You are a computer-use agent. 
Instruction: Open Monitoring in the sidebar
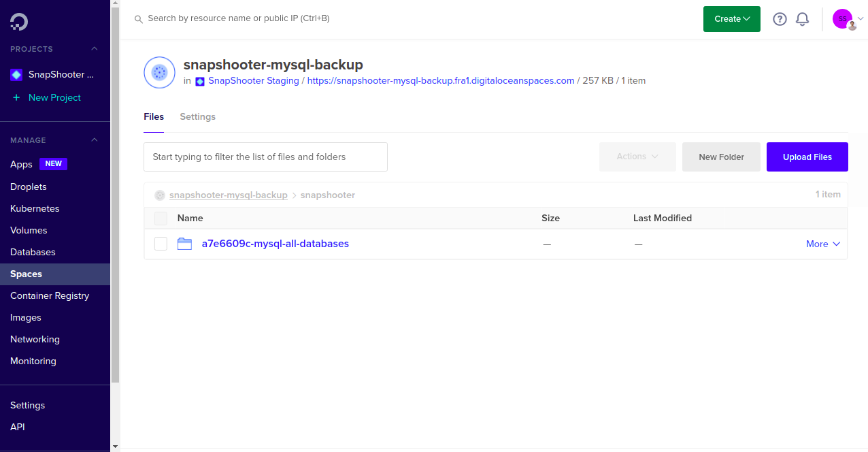click(33, 361)
